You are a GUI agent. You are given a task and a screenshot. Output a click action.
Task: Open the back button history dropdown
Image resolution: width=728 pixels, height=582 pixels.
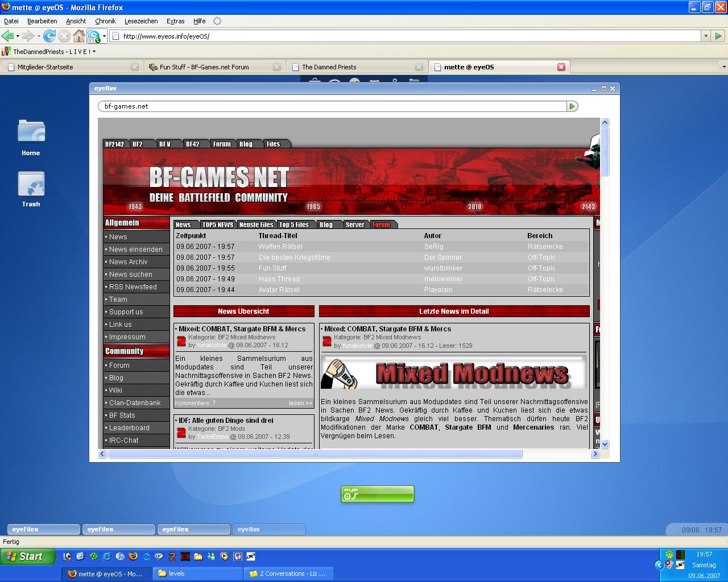click(18, 36)
